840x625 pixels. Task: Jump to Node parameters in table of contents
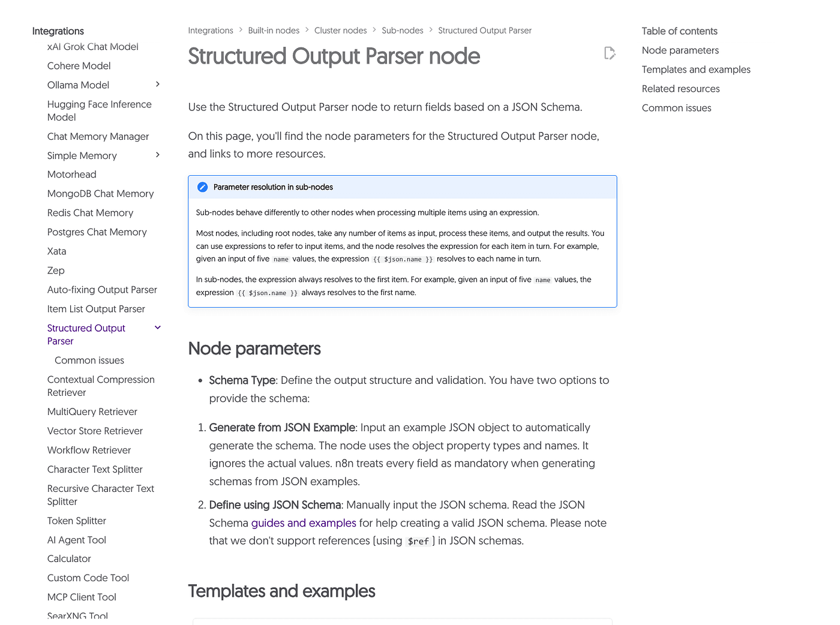click(680, 50)
